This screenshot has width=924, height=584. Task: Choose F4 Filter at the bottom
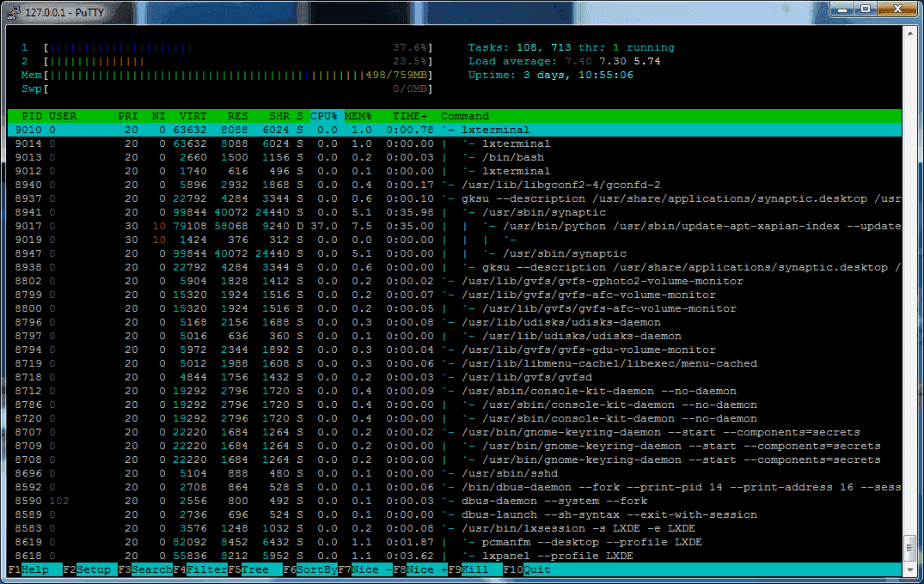(200, 569)
